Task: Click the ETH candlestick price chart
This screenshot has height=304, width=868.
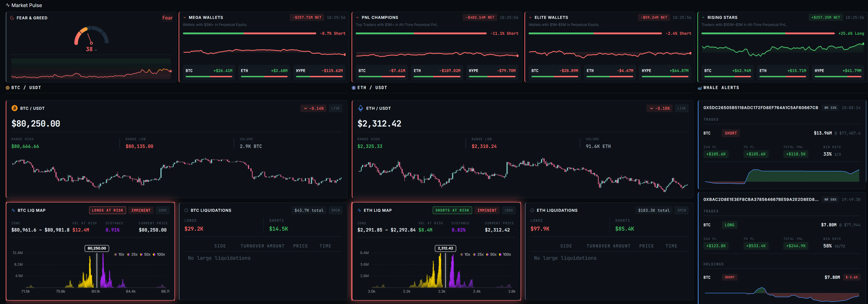Action: click(523, 174)
